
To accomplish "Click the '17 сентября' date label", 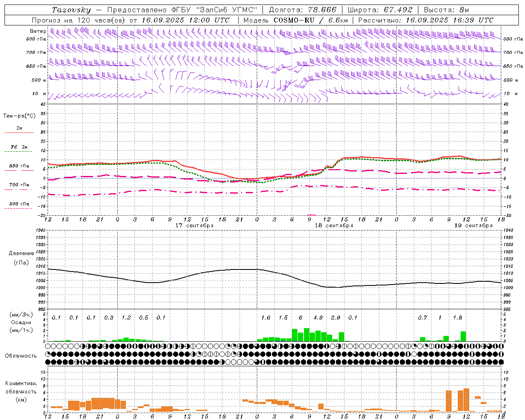I will pyautogui.click(x=194, y=226).
